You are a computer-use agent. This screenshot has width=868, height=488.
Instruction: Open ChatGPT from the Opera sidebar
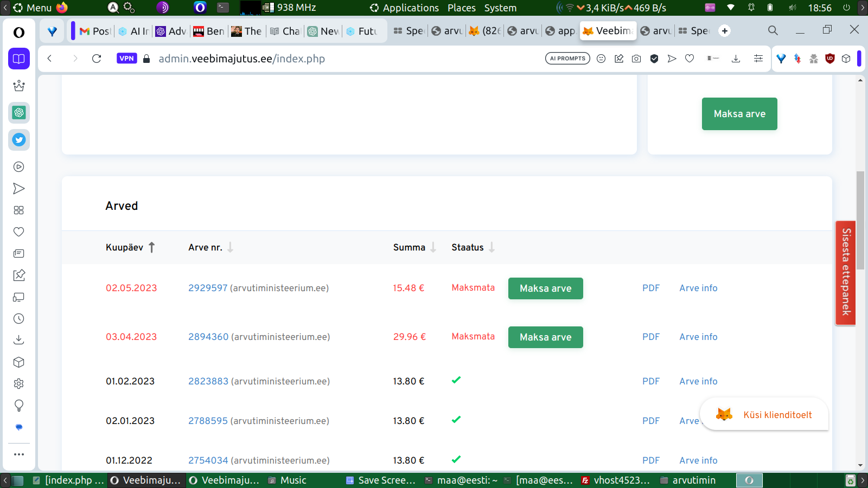pos(19,113)
